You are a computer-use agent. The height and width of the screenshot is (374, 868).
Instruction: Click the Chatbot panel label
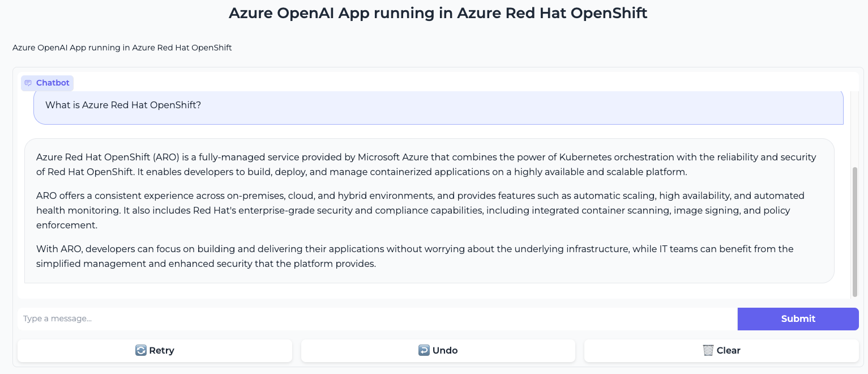click(53, 83)
